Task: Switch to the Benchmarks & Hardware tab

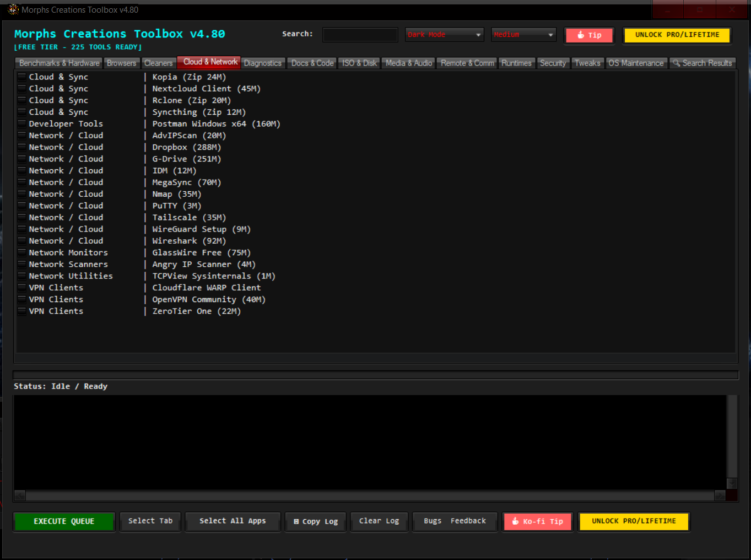Action: (60, 63)
